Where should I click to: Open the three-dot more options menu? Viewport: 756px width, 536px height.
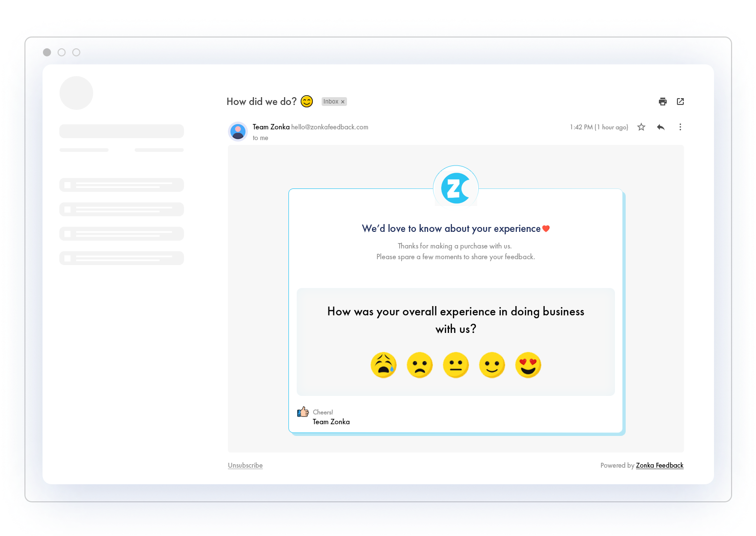click(x=680, y=127)
